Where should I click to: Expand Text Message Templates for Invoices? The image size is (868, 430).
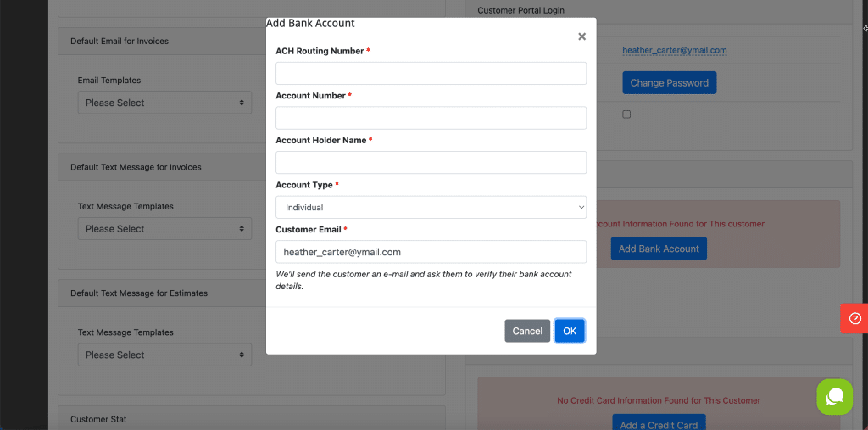(x=164, y=229)
